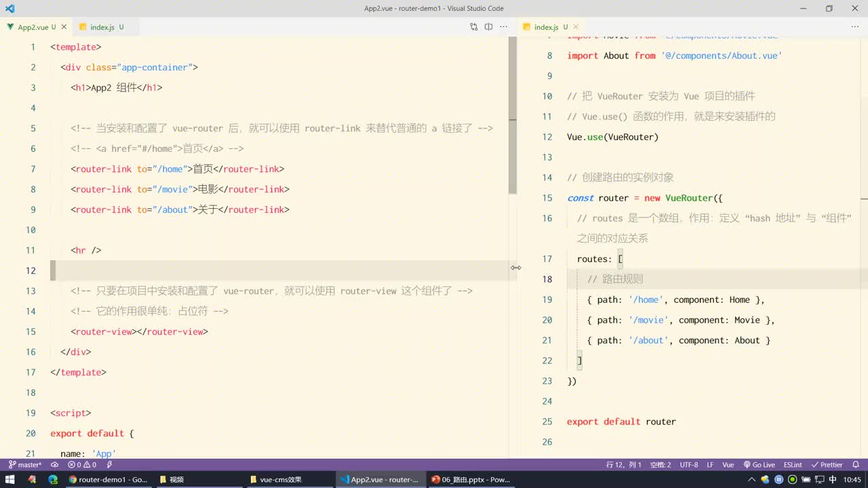Switch to 06_路由.pptx PowerPoint window
The width and height of the screenshot is (868, 488).
[x=471, y=479]
